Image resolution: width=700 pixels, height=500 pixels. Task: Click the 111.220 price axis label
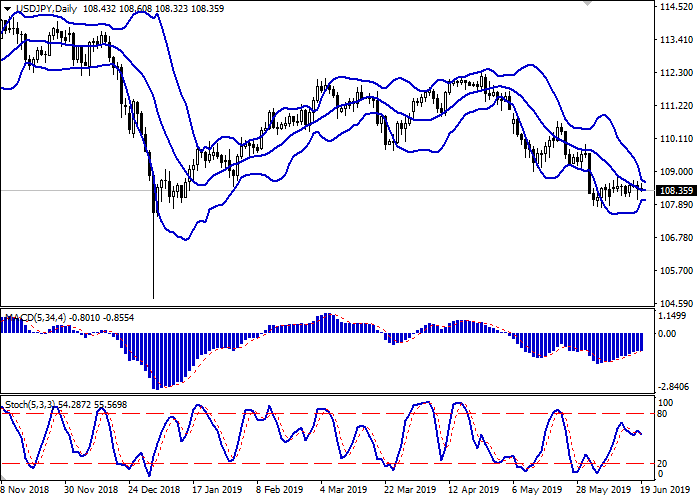point(675,106)
